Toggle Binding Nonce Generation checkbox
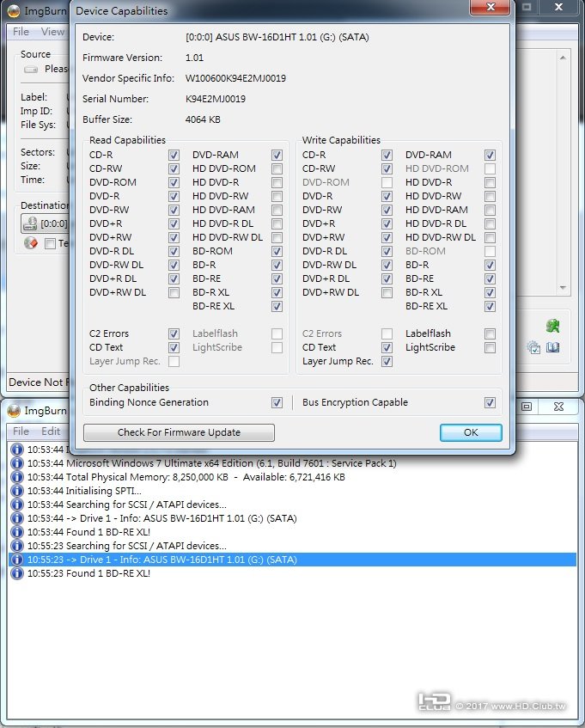The width and height of the screenshot is (585, 728). click(x=277, y=402)
